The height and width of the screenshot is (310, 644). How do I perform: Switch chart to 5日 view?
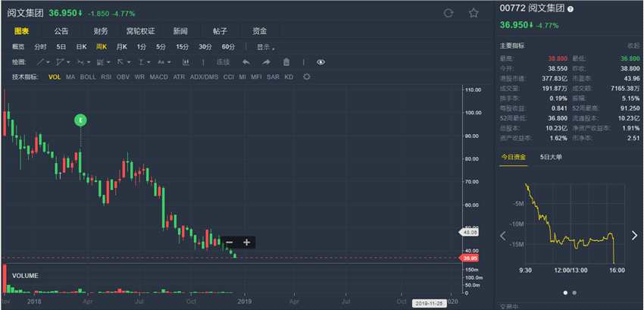tap(61, 47)
